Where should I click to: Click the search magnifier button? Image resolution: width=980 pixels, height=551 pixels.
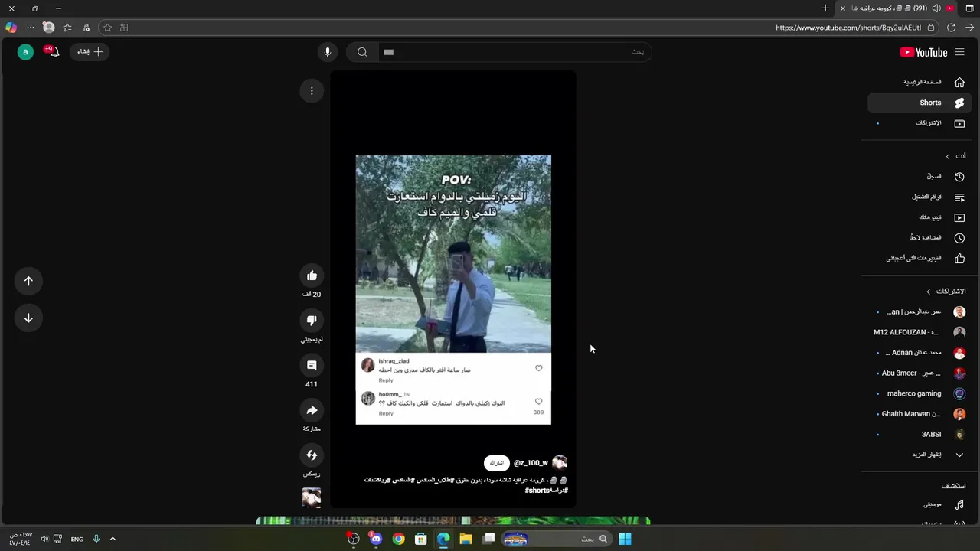tap(362, 52)
